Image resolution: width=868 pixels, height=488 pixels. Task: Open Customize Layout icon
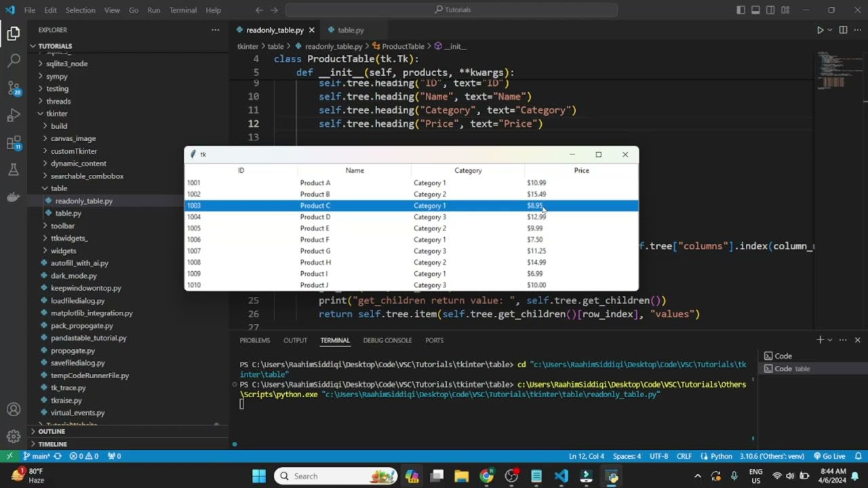tap(785, 10)
